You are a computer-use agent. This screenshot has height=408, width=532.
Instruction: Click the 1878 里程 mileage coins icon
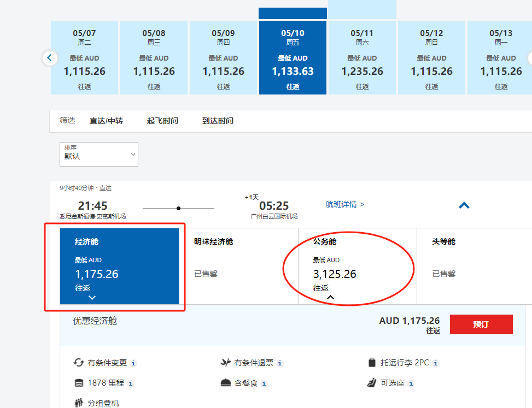(79, 383)
